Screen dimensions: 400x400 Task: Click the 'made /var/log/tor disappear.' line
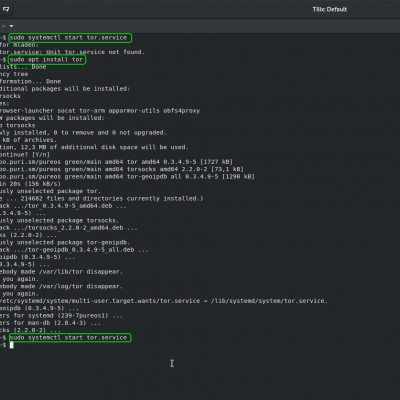[x=61, y=287]
